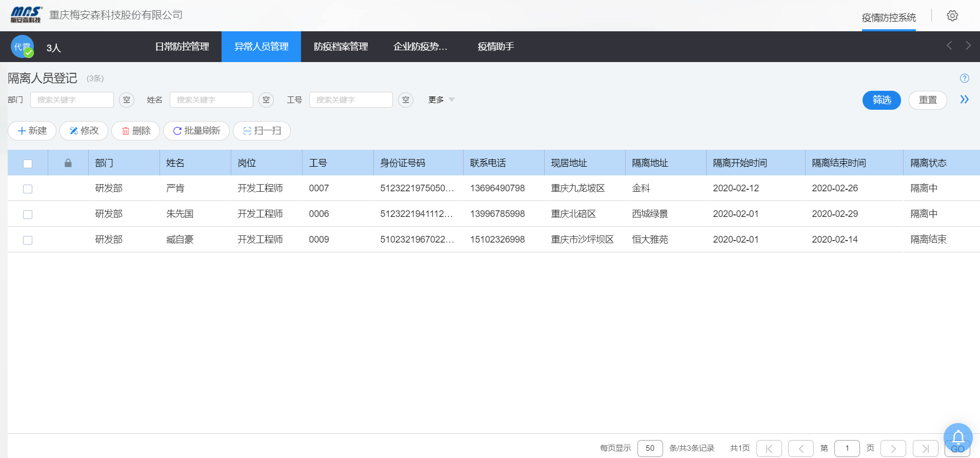The width and height of the screenshot is (980, 458).
Task: Select the checkbox for 臧自豪
Action: (28, 240)
